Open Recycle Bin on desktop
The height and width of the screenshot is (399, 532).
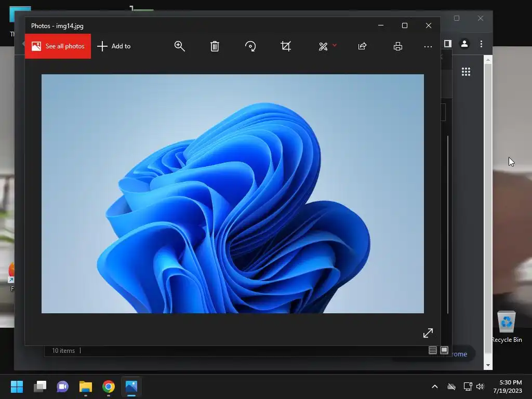pyautogui.click(x=506, y=327)
